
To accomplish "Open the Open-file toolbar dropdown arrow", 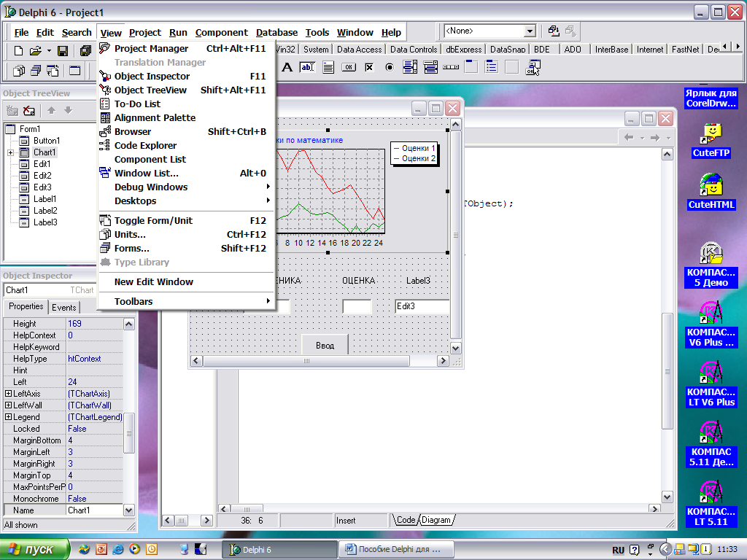I will click(x=49, y=50).
